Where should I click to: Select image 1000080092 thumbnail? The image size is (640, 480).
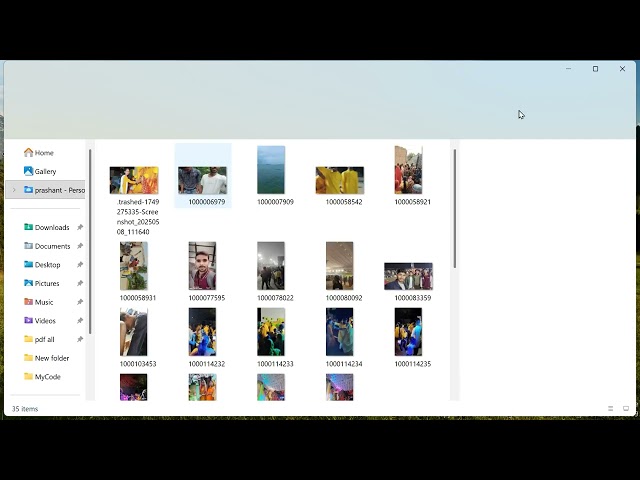340,266
